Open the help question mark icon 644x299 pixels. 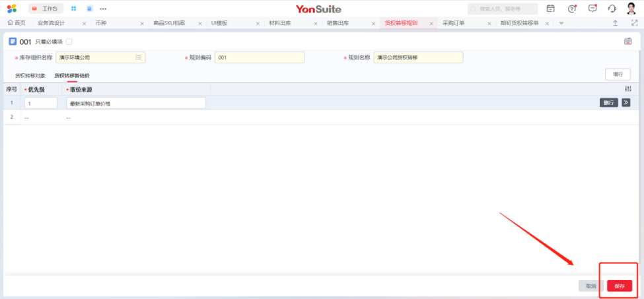(x=572, y=9)
